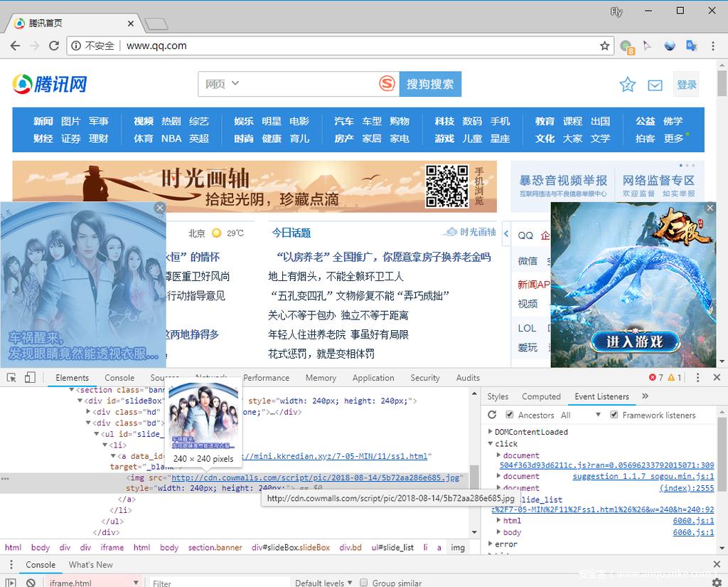Clear the console output

[x=31, y=582]
